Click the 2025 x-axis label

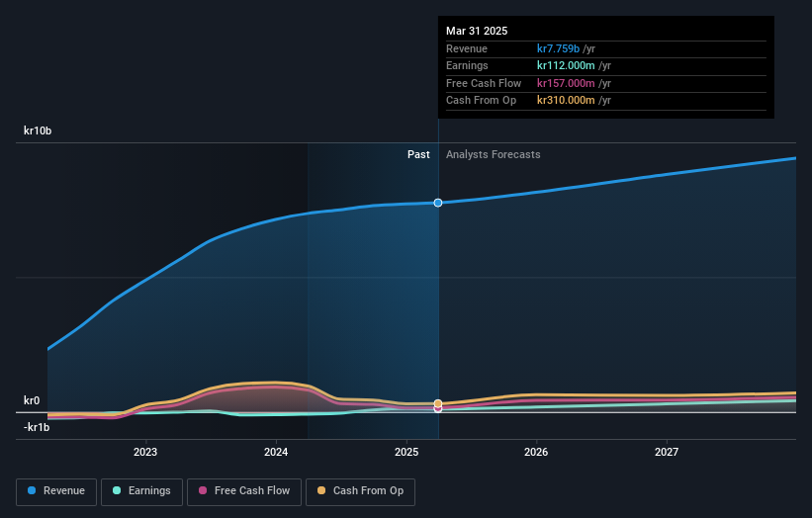pyautogui.click(x=406, y=453)
